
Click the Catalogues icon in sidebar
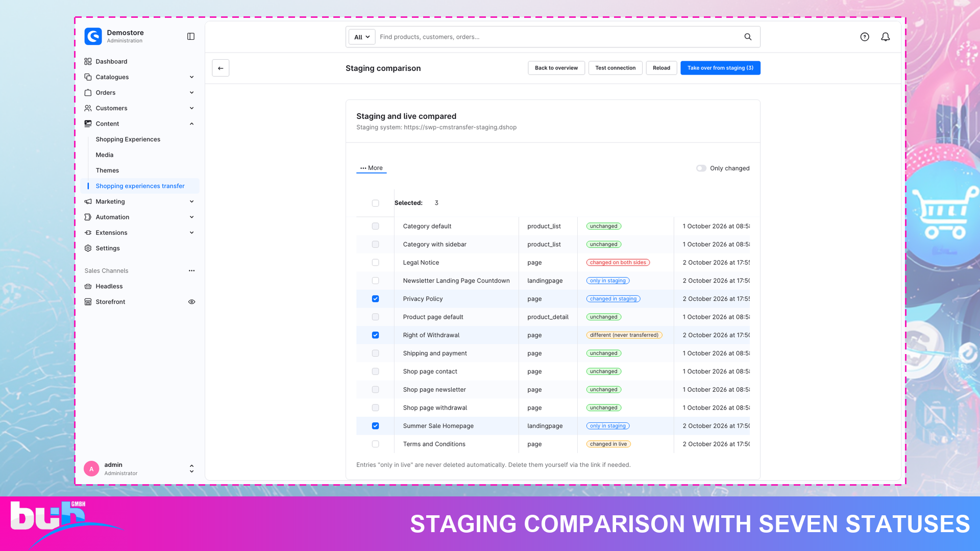click(88, 77)
